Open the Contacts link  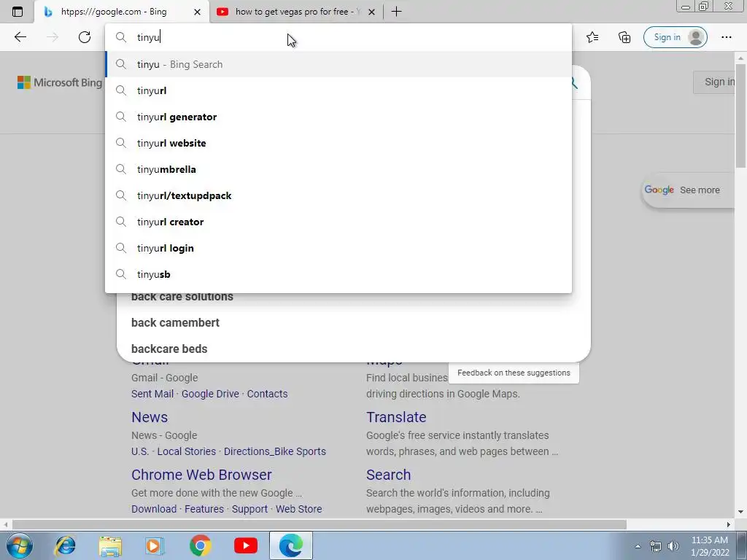tap(267, 394)
